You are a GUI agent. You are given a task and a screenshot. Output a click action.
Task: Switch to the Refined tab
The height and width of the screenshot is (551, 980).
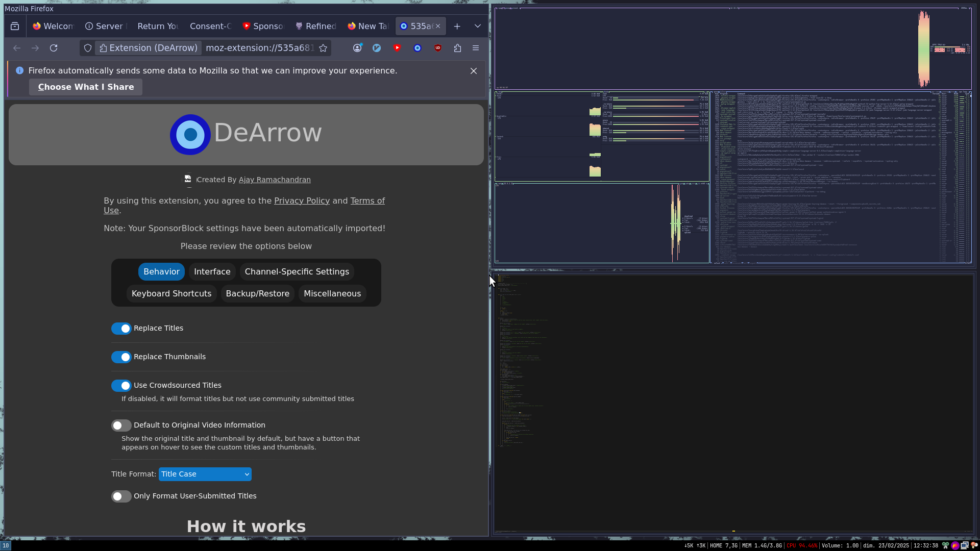pyautogui.click(x=315, y=26)
